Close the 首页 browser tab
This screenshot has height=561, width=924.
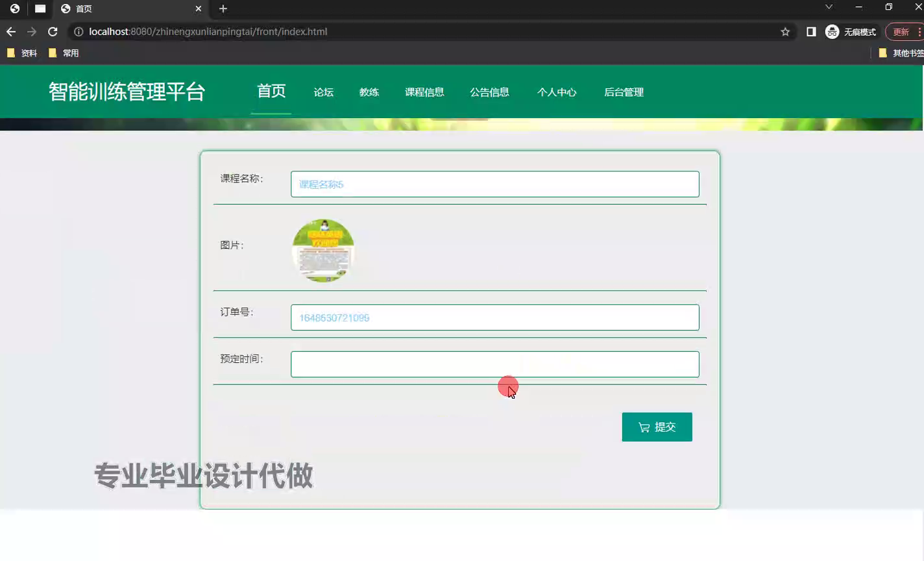coord(199,8)
